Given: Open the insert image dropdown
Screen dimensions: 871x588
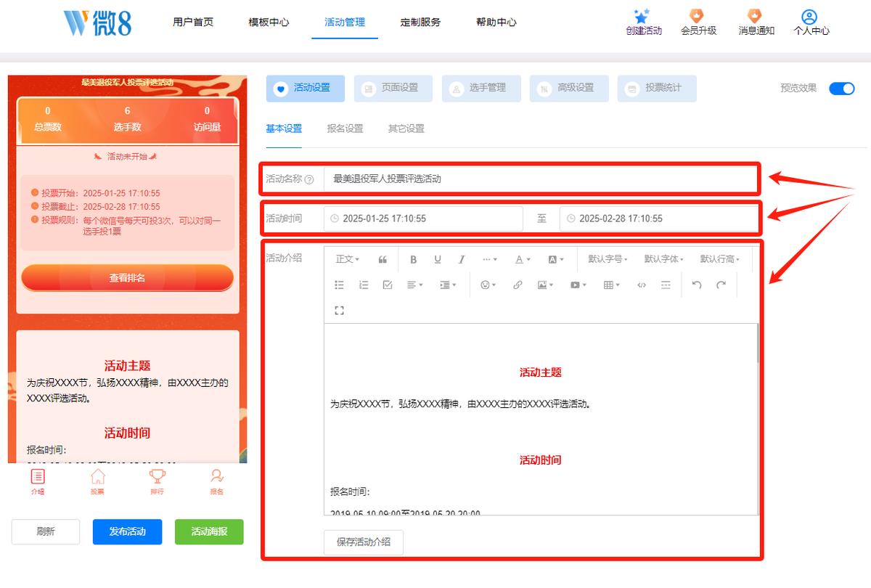Looking at the screenshot, I should 545,285.
